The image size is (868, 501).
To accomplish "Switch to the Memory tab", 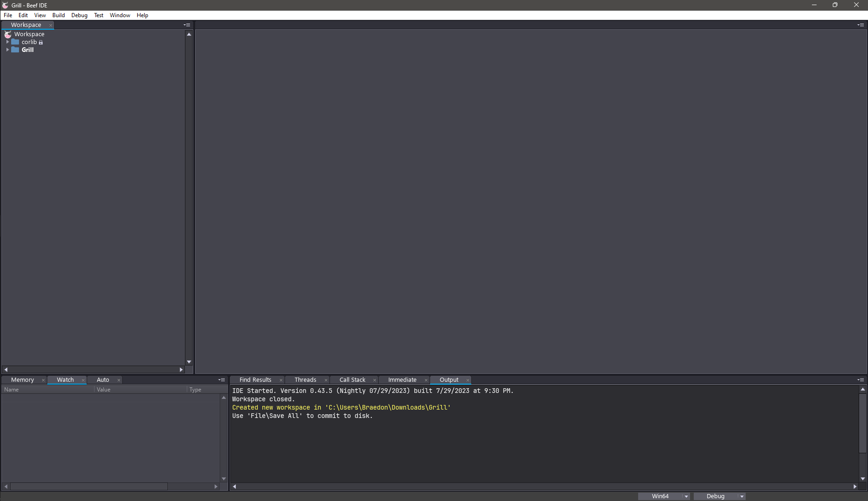I will click(23, 380).
